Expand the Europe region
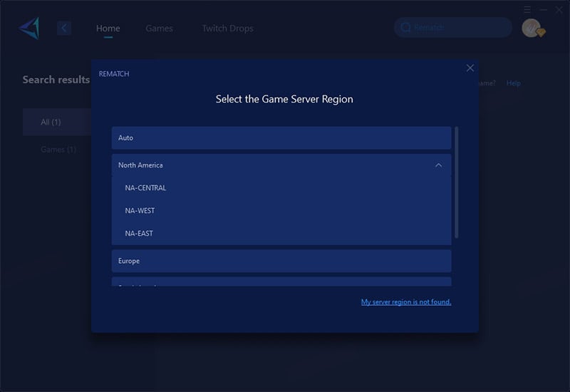The width and height of the screenshot is (570, 392). (281, 261)
